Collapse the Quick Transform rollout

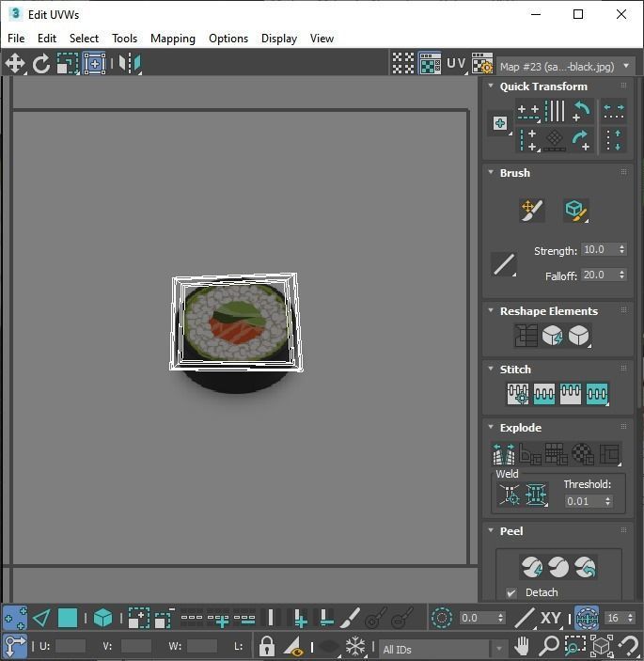pyautogui.click(x=491, y=86)
